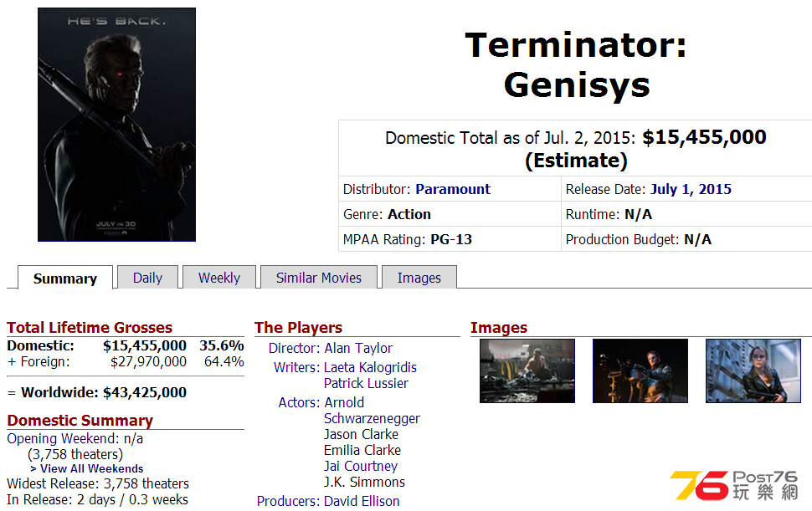Click the Writers label link
The width and height of the screenshot is (812, 511).
pos(296,367)
